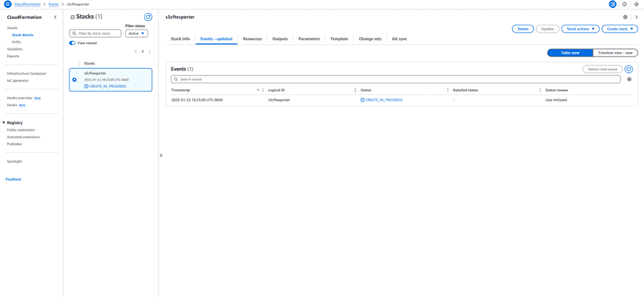Collapse the Registry section
Image resolution: width=644 pixels, height=297 pixels.
(x=4, y=123)
